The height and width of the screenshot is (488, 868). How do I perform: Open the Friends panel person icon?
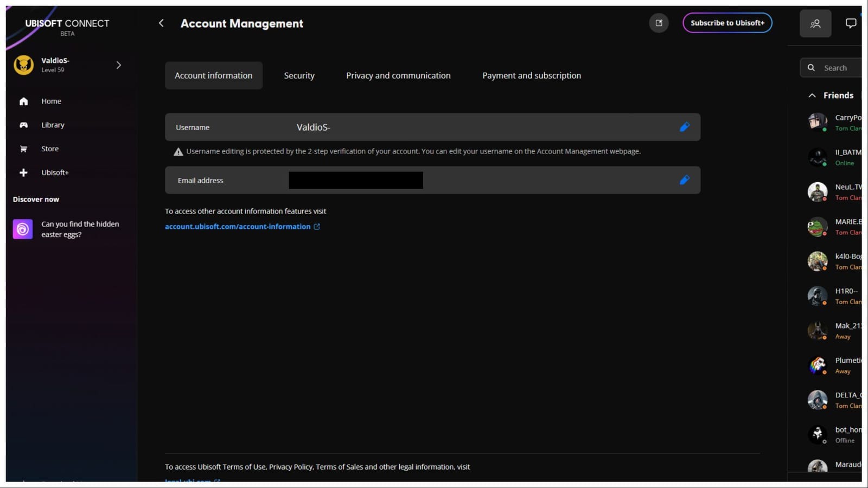tap(815, 23)
